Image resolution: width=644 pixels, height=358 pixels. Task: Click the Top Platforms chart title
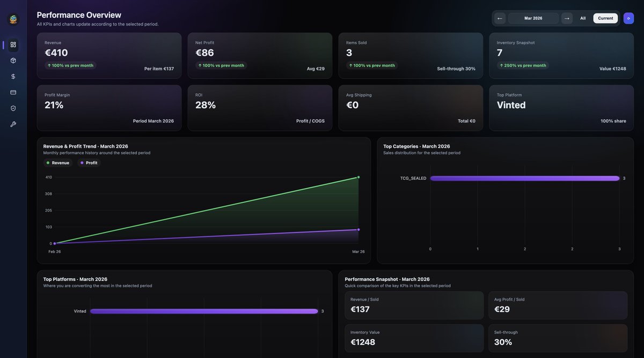click(75, 279)
